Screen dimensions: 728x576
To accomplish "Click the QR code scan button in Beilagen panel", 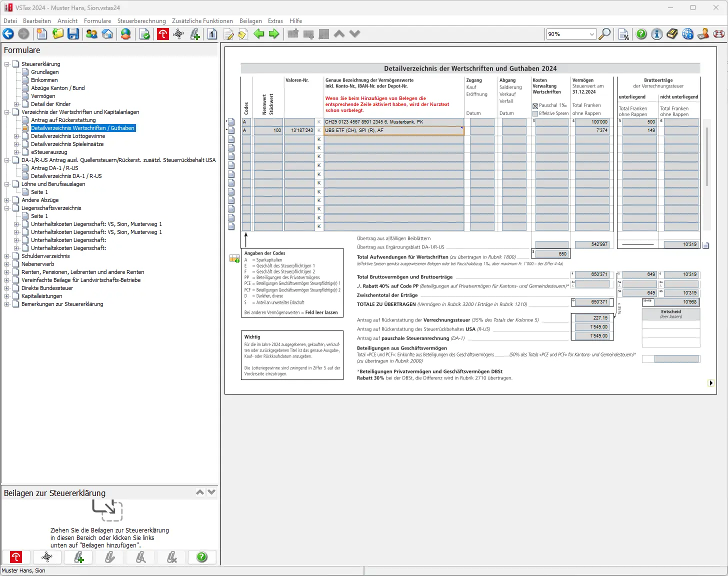I will point(47,557).
